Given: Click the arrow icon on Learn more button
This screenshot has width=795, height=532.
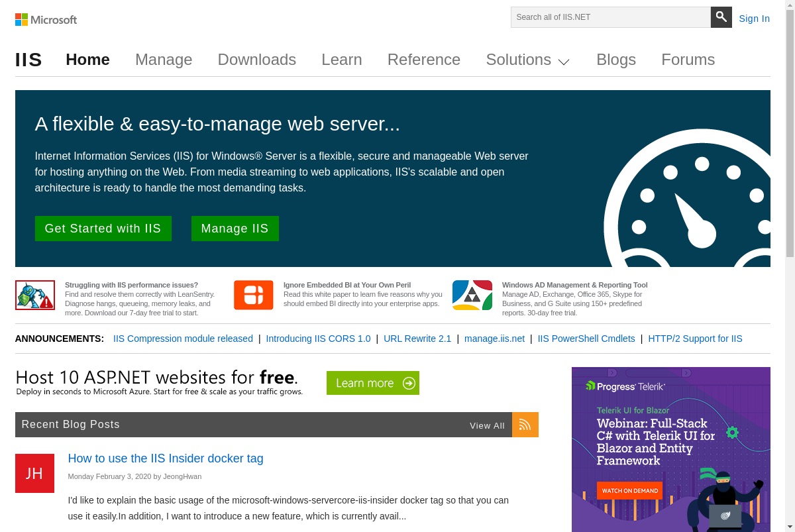Looking at the screenshot, I should tap(409, 383).
